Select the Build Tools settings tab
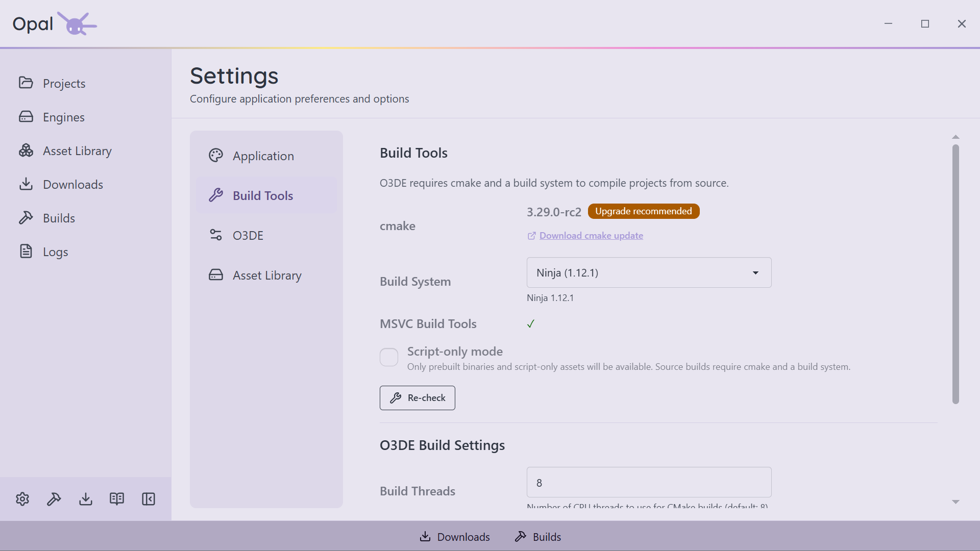Screen dimensions: 980x551 click(266, 195)
